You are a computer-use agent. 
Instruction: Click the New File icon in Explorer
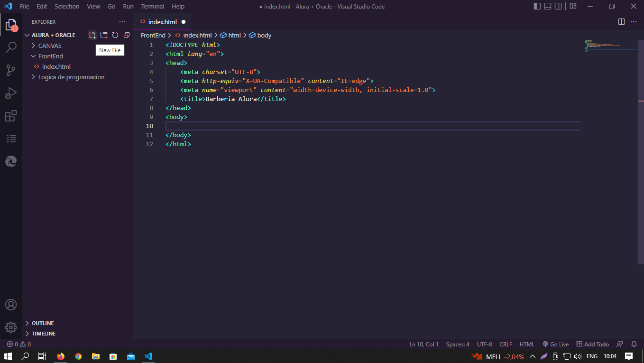92,35
